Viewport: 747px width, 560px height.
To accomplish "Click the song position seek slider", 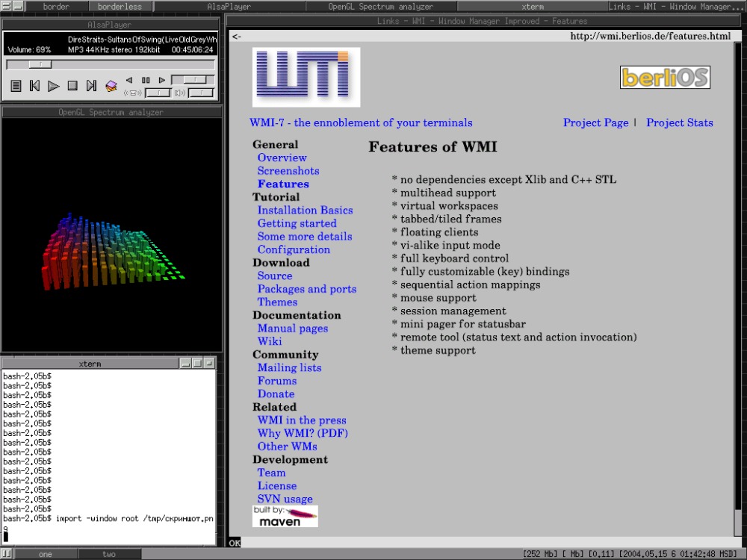I will pos(111,64).
